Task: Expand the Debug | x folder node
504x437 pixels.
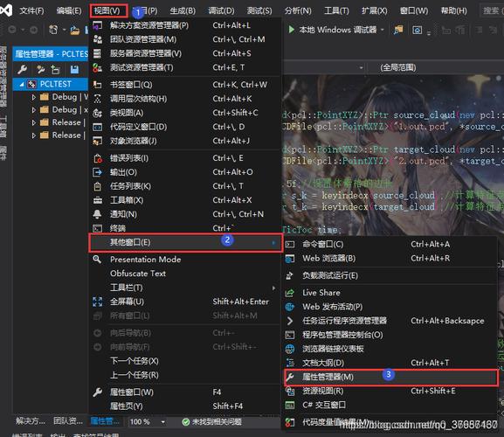Action: coord(33,110)
